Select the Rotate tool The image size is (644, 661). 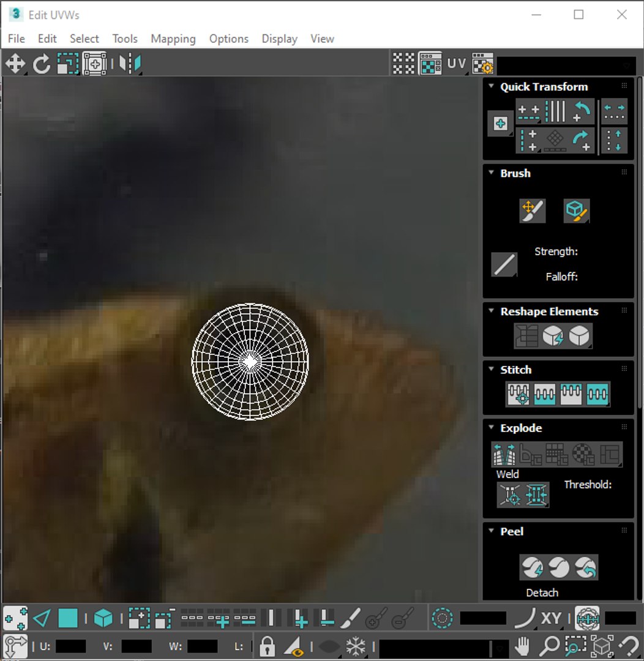42,64
